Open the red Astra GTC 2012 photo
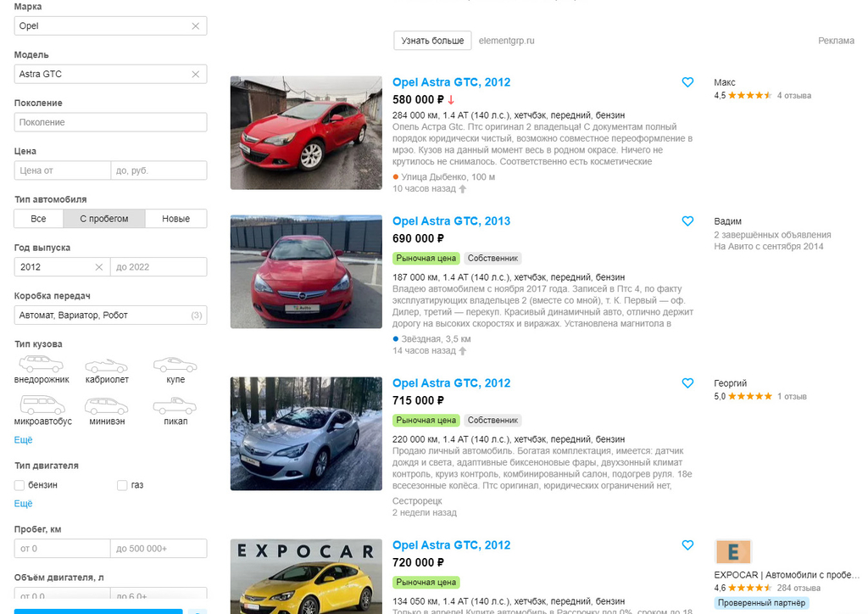This screenshot has width=868, height=614. pyautogui.click(x=306, y=133)
